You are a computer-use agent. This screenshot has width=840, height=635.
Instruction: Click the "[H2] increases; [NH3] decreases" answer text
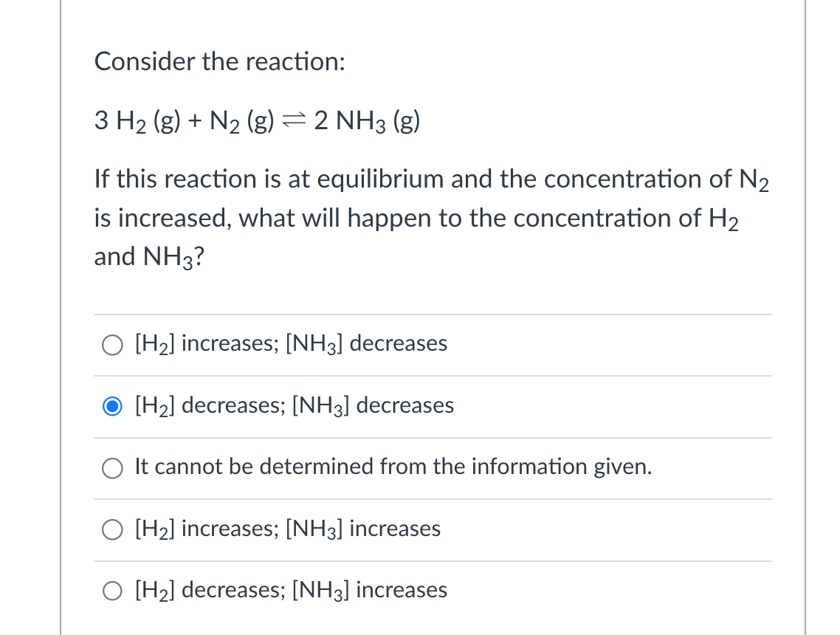pyautogui.click(x=290, y=343)
